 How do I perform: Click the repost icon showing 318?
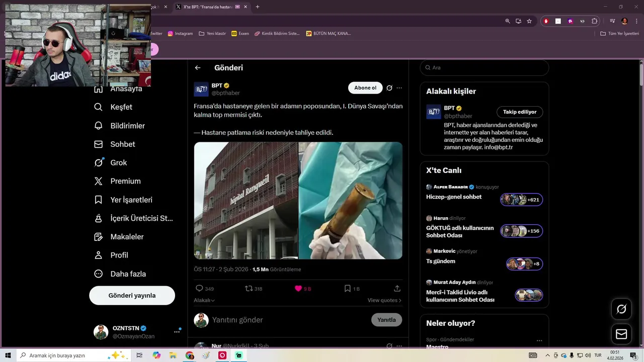[249, 289]
